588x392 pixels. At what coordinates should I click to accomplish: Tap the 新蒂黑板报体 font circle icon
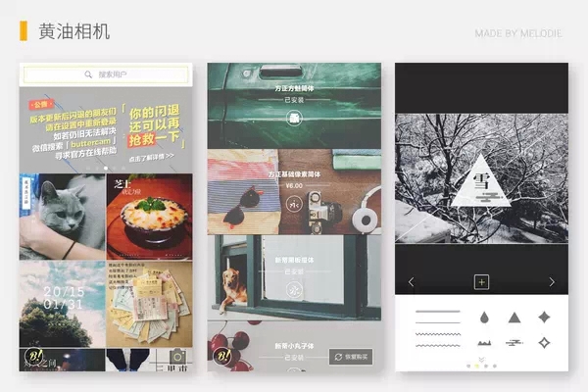(294, 290)
